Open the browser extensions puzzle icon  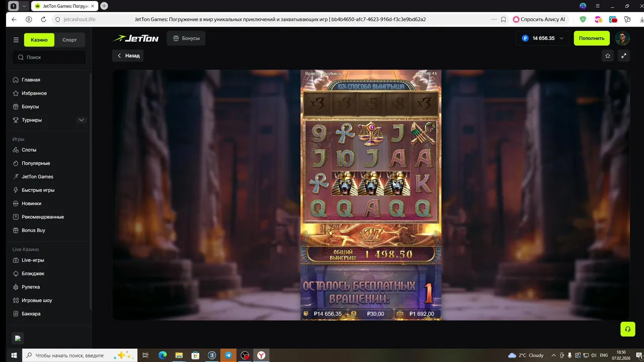(627, 20)
